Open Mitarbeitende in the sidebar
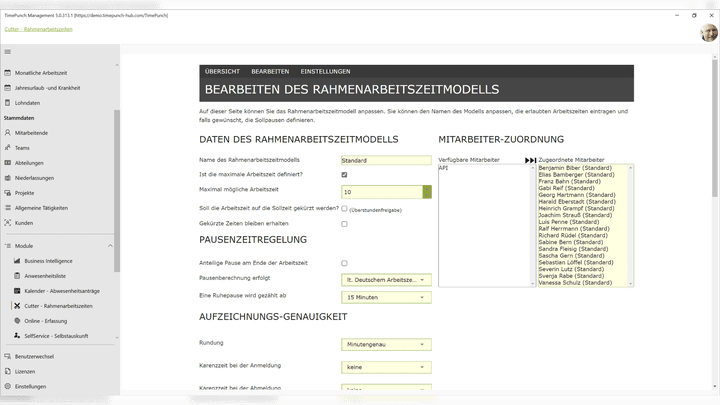Viewport: 720px width, 405px height. pos(31,133)
